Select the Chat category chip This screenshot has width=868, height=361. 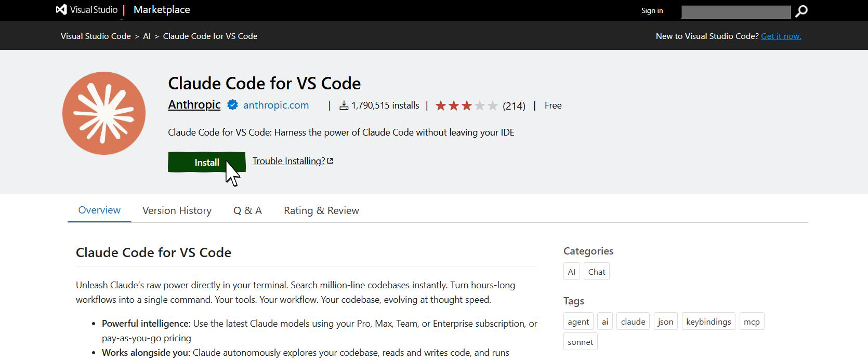click(596, 272)
